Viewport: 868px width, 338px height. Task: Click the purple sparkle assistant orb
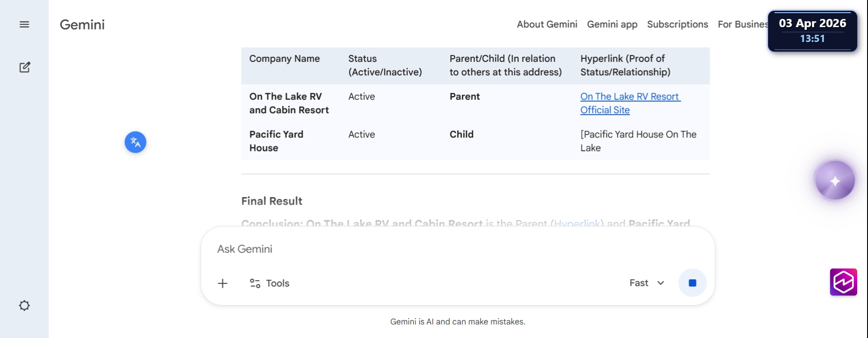pyautogui.click(x=835, y=180)
